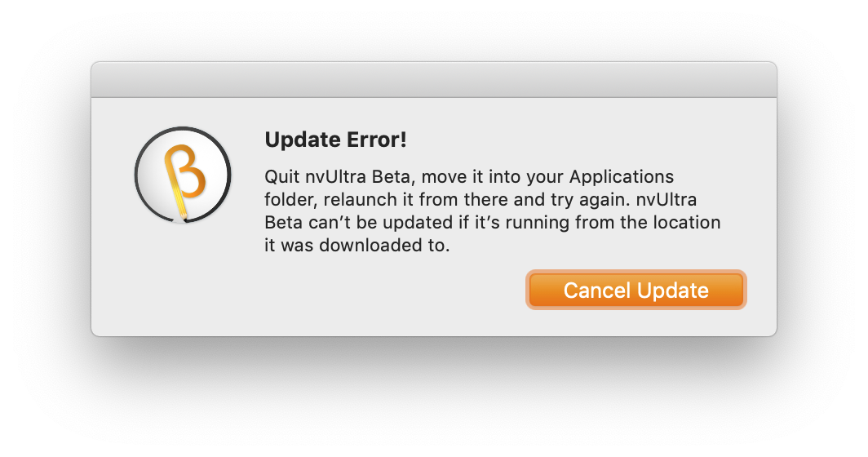
Task: Click the nvUltra Beta app icon
Action: pos(183,175)
